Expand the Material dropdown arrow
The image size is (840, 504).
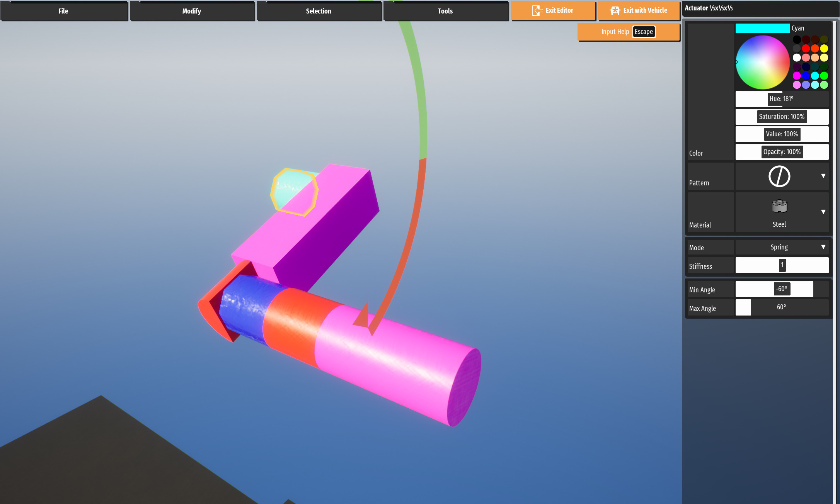coord(823,212)
